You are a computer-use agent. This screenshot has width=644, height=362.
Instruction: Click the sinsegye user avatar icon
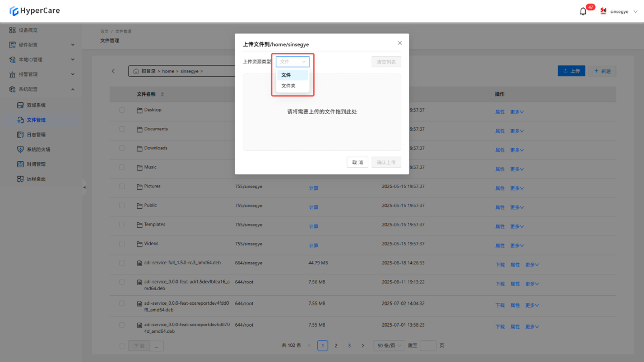pyautogui.click(x=604, y=11)
